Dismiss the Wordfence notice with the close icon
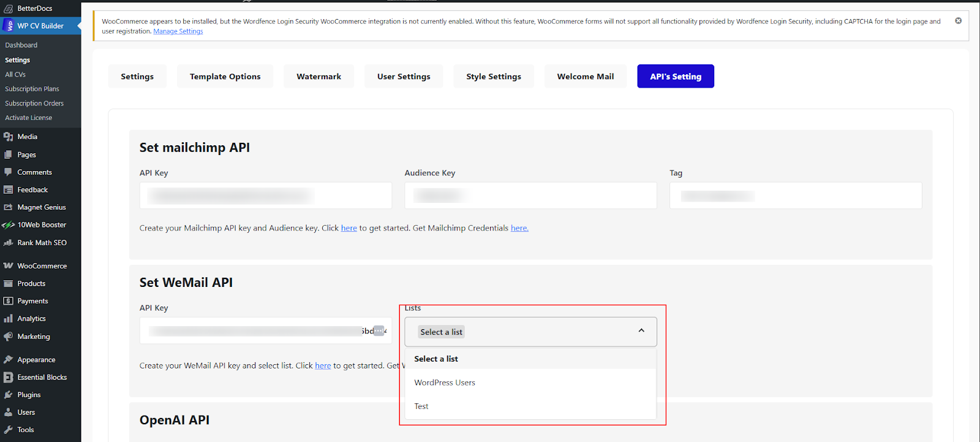This screenshot has height=442, width=980. 959,21
